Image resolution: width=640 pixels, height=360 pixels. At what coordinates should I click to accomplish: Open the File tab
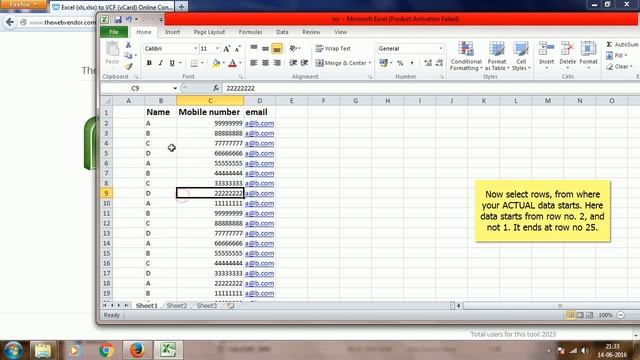(x=114, y=32)
